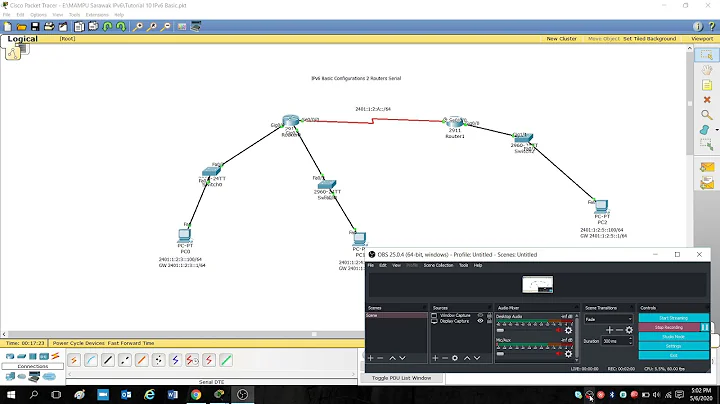
Task: Click the Router1 2911 device
Action: pyautogui.click(x=454, y=122)
